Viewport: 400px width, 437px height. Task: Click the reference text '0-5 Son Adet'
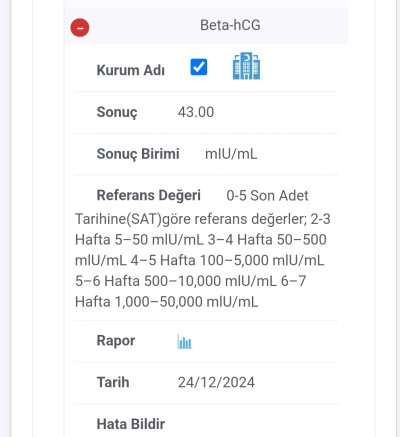(x=267, y=196)
